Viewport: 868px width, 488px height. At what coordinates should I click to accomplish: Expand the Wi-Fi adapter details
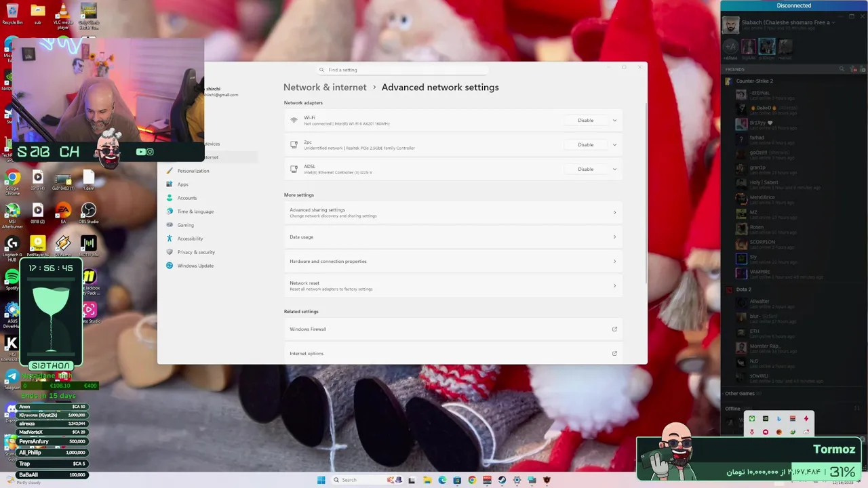coord(614,121)
